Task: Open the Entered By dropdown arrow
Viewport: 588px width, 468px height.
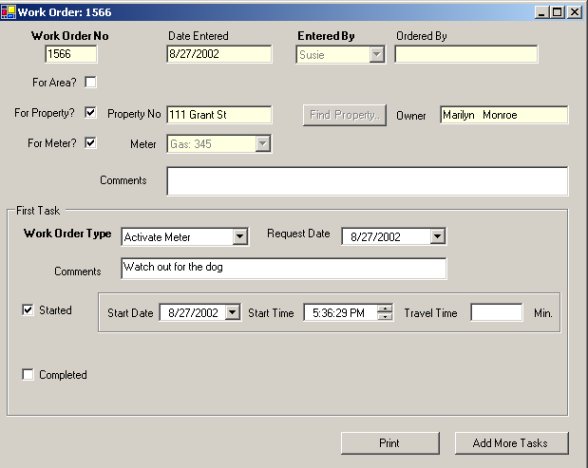Action: (x=376, y=55)
